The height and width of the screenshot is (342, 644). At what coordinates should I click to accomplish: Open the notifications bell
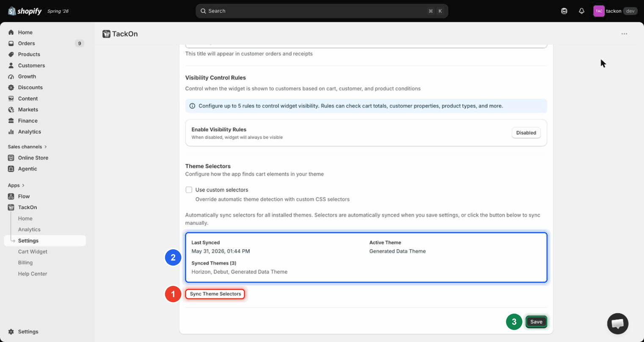581,11
